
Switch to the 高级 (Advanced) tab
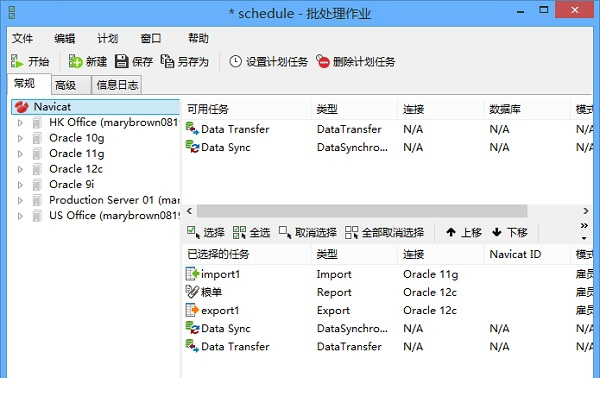pyautogui.click(x=71, y=85)
